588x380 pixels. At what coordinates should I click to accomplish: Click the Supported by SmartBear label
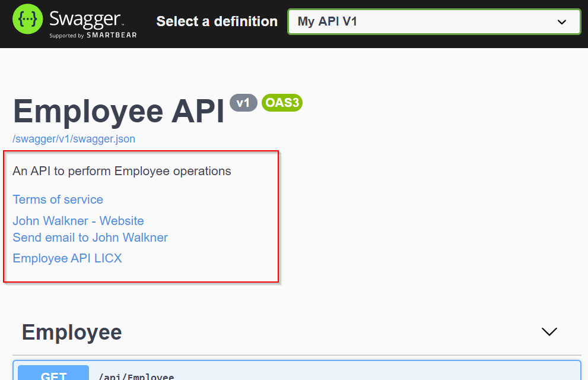click(x=93, y=35)
